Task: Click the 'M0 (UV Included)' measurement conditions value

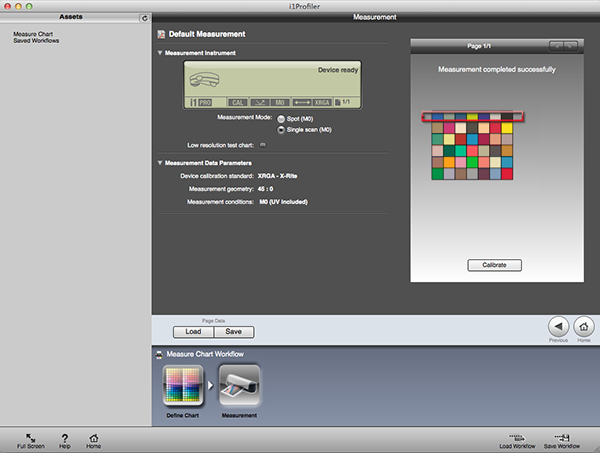Action: (x=283, y=202)
